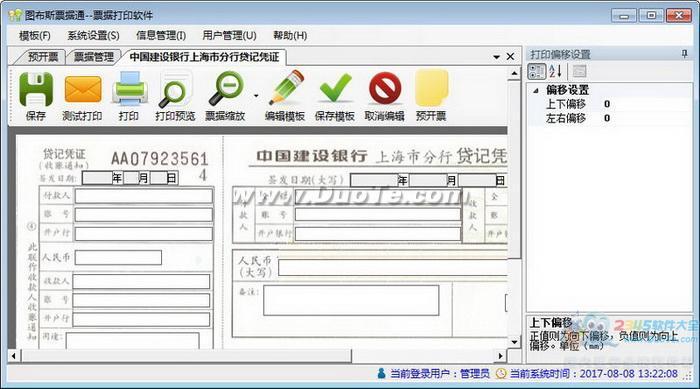Viewport: 700px width, 389px height.
Task: Click the year field in 签发日期(大写)
Action: pos(374,180)
